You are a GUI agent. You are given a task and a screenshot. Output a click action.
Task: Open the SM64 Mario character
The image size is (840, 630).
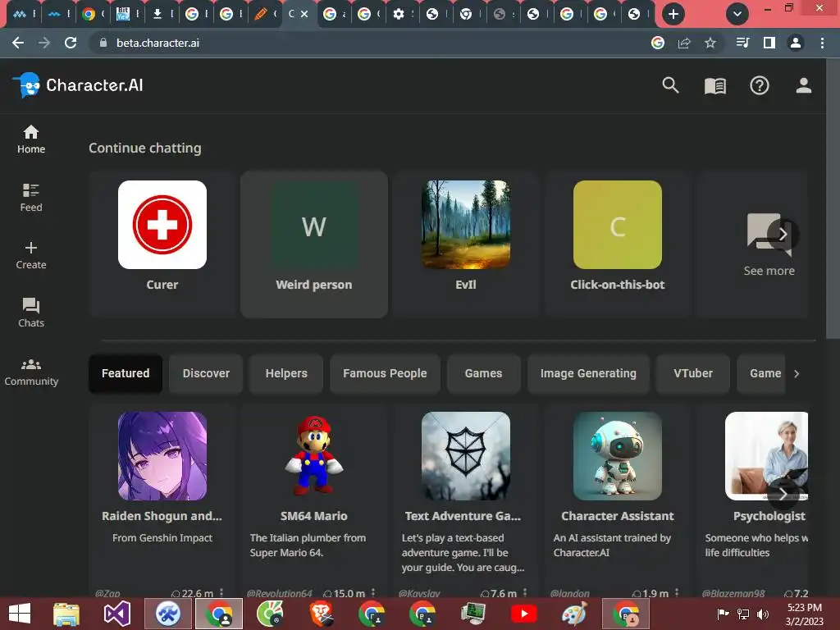click(314, 501)
